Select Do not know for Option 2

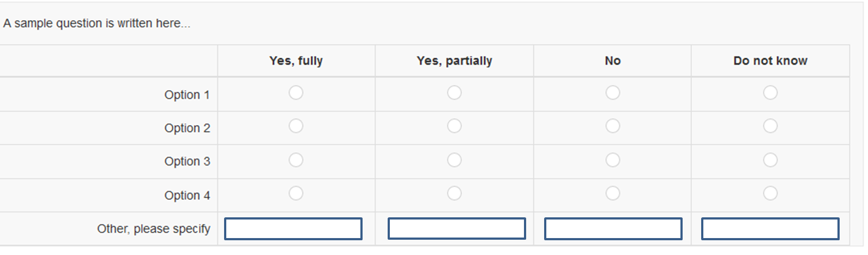click(x=770, y=126)
